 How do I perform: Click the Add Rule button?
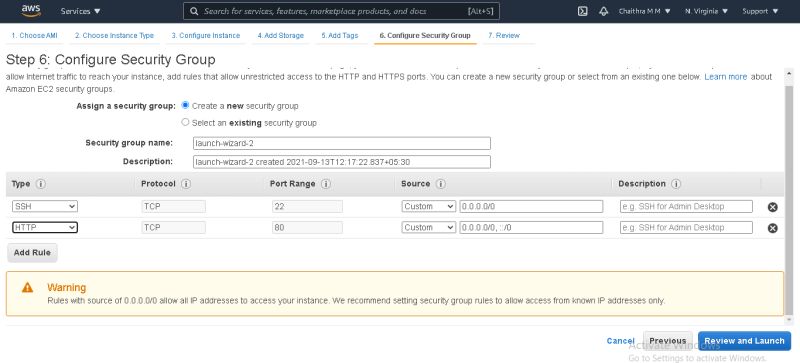(32, 253)
